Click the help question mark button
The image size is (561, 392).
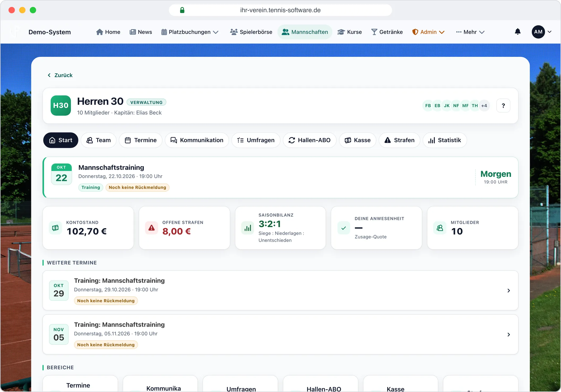pyautogui.click(x=503, y=106)
